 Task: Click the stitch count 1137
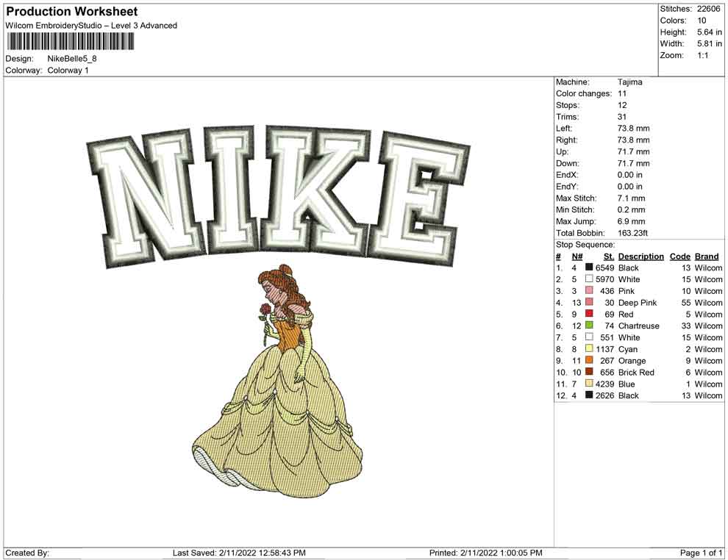point(605,349)
